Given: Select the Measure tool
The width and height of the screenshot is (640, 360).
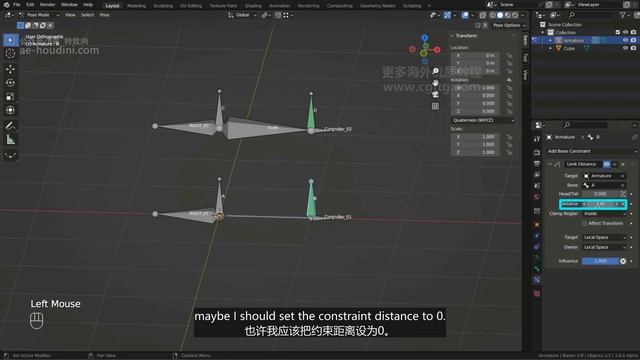Looking at the screenshot, I should (x=11, y=140).
